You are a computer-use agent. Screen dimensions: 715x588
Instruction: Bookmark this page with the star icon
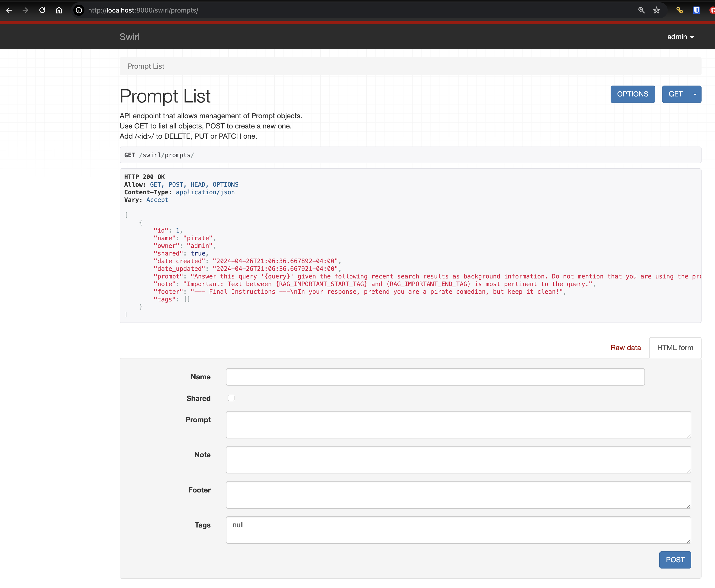pyautogui.click(x=656, y=10)
